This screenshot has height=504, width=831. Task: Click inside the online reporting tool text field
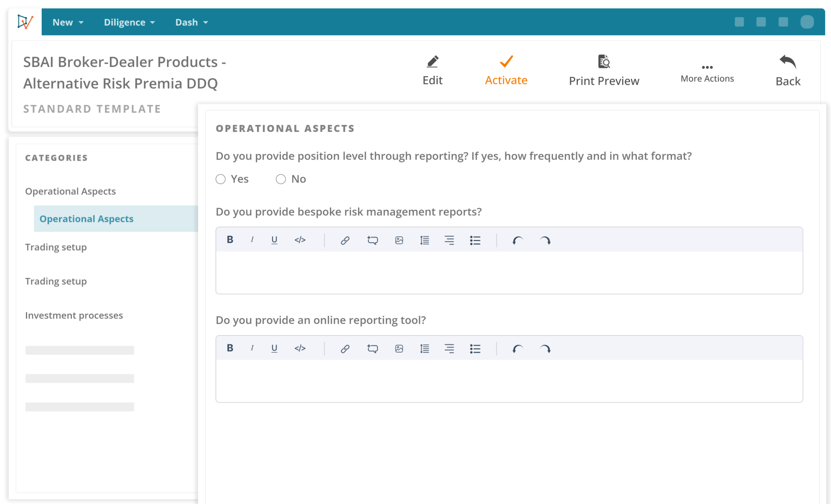[509, 379]
